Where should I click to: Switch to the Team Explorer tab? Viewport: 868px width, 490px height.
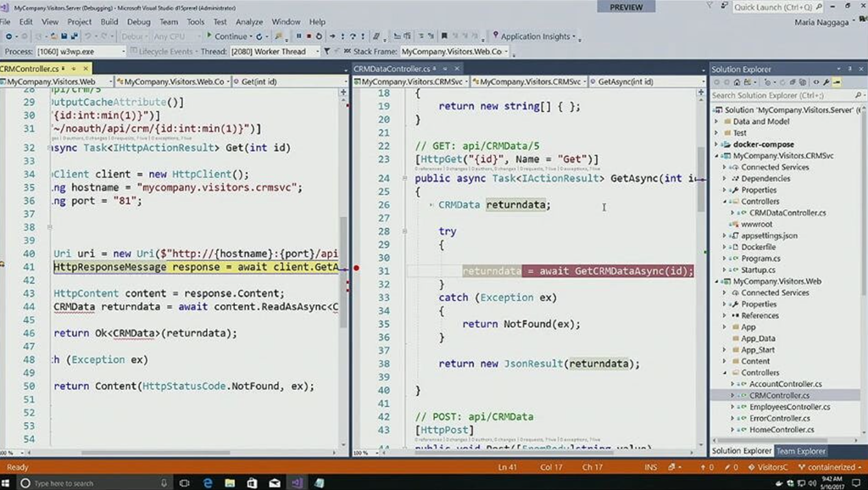801,451
